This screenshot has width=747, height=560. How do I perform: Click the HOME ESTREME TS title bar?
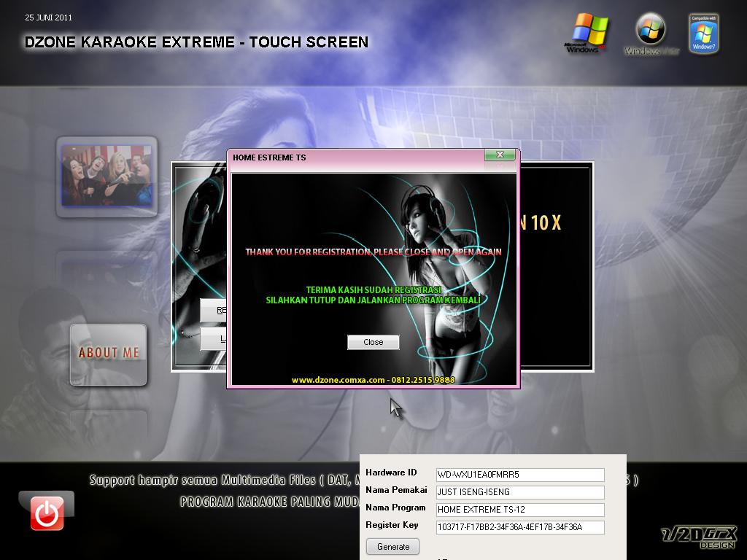[328, 157]
